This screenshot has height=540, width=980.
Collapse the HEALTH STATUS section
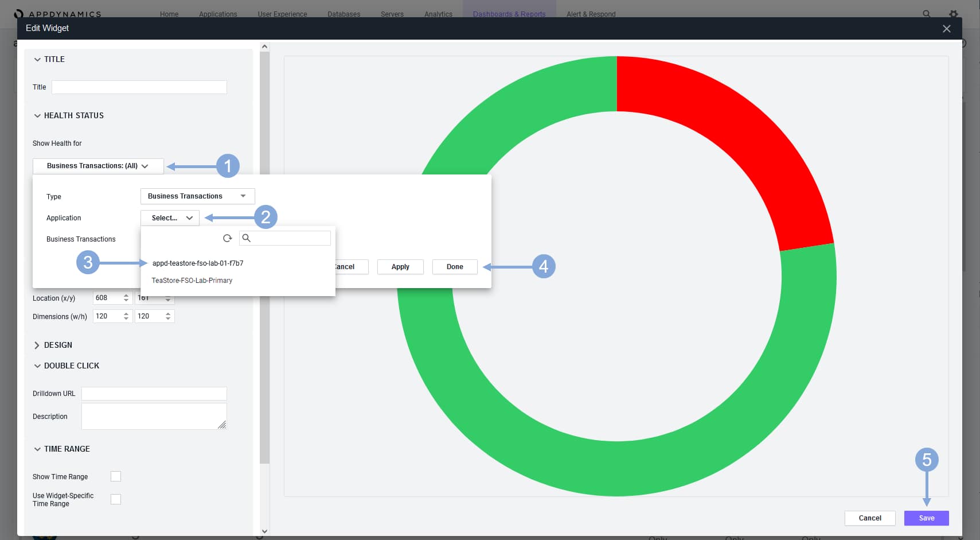(x=37, y=115)
